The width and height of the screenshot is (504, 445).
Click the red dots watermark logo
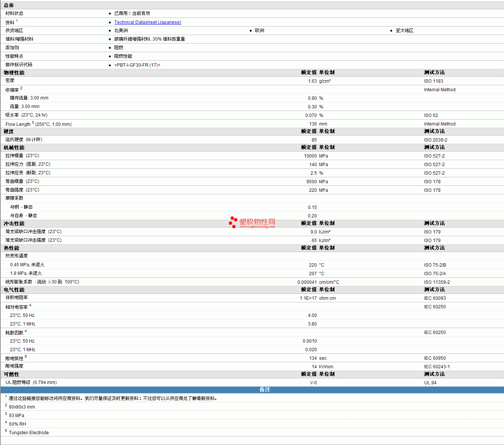coord(233,222)
